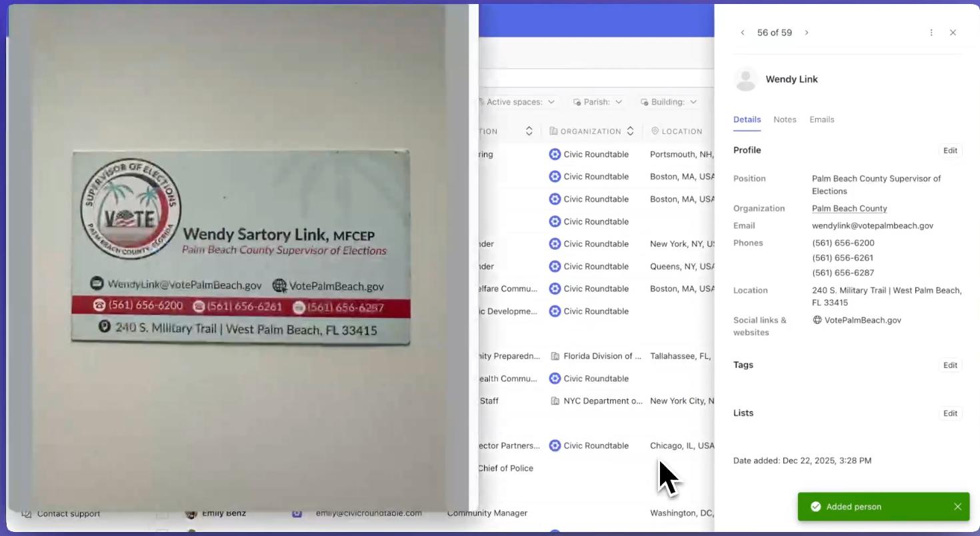The image size is (980, 536).
Task: Open the Building filter dropdown
Action: pyautogui.click(x=669, y=102)
